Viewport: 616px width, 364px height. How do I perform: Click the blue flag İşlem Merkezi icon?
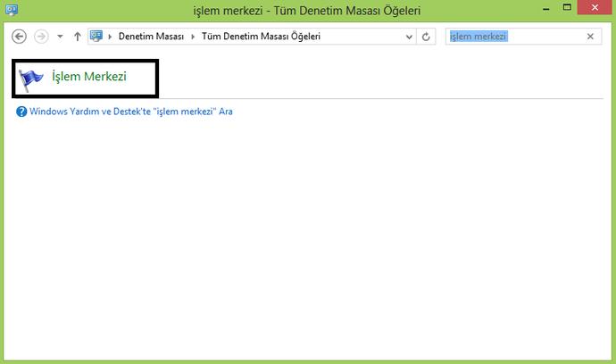[x=30, y=80]
